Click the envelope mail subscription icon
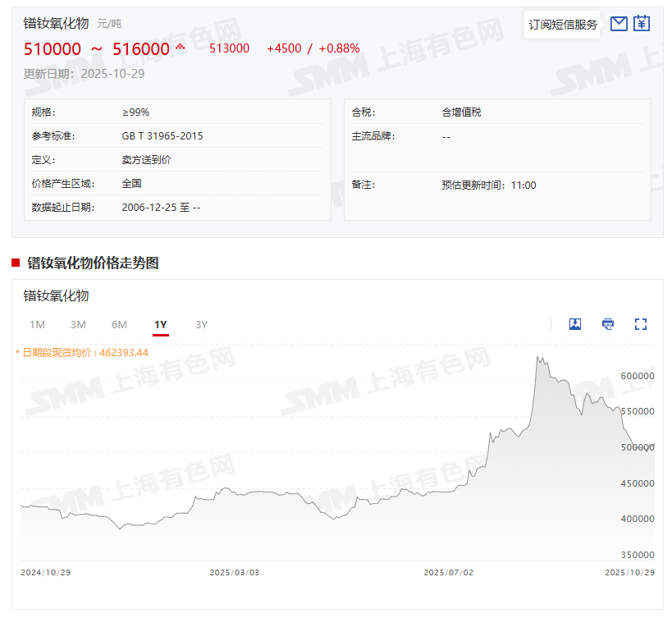 click(619, 24)
